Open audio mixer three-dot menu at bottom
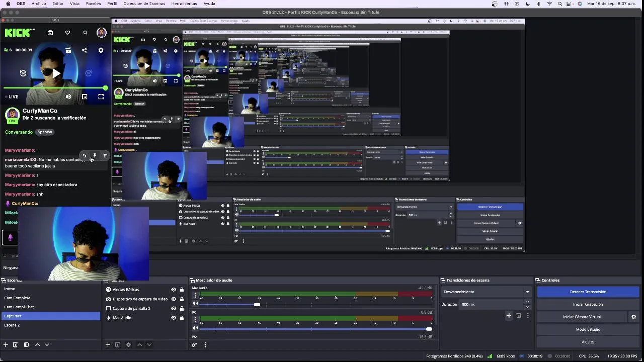The image size is (644, 362). tap(205, 345)
